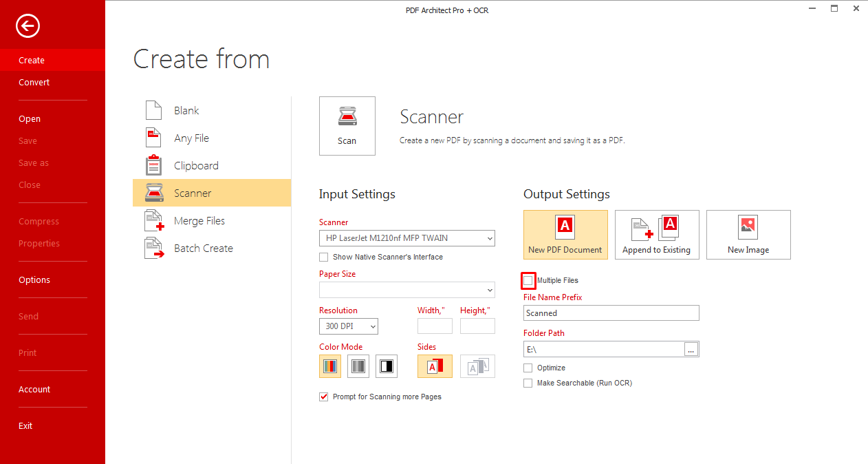Open the Resolution 300 DPI dropdown

pos(349,326)
